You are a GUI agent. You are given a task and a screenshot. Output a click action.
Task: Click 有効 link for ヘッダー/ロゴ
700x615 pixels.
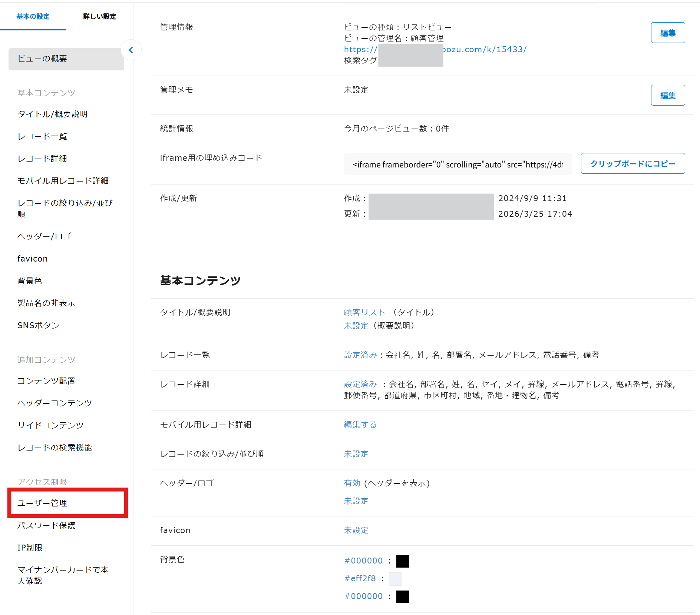point(352,483)
